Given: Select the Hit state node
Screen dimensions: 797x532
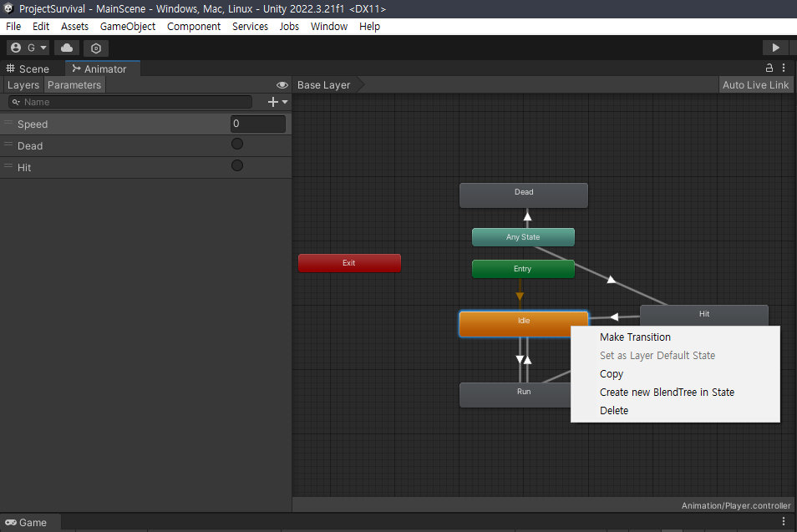Looking at the screenshot, I should pyautogui.click(x=704, y=315).
